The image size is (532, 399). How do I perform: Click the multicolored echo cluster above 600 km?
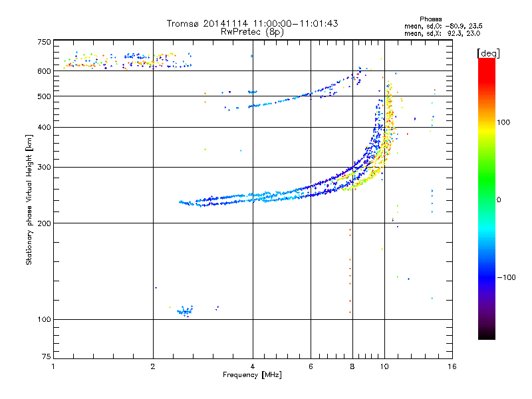coord(128,61)
